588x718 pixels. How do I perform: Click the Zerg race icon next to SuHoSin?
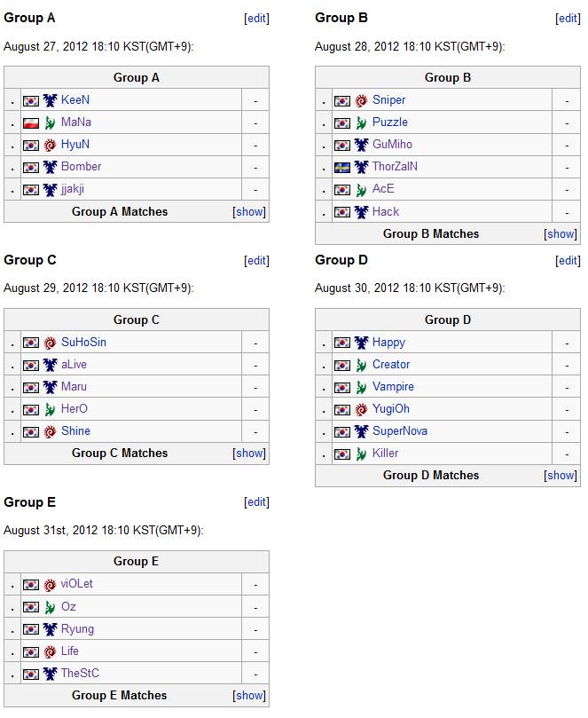[x=50, y=343]
